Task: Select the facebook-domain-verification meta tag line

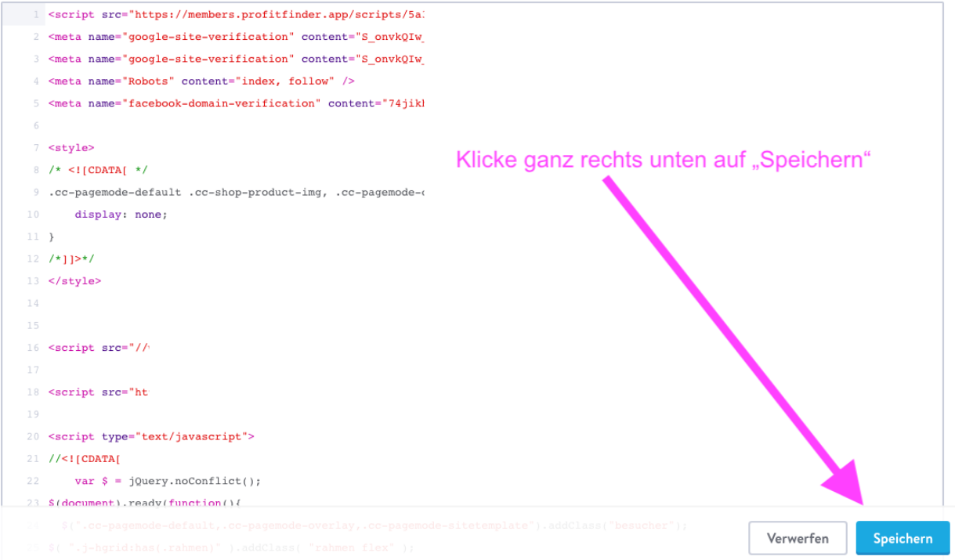Action: [235, 103]
